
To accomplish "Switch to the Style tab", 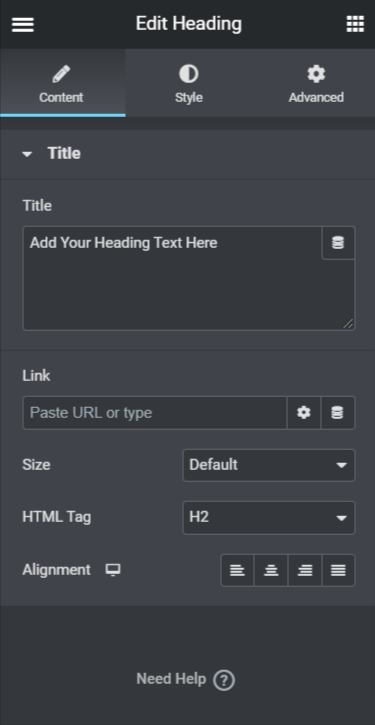I will (189, 83).
